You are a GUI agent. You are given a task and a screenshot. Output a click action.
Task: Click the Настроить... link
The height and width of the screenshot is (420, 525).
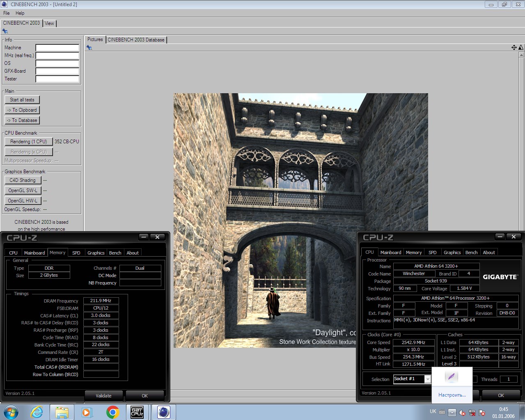(x=452, y=395)
